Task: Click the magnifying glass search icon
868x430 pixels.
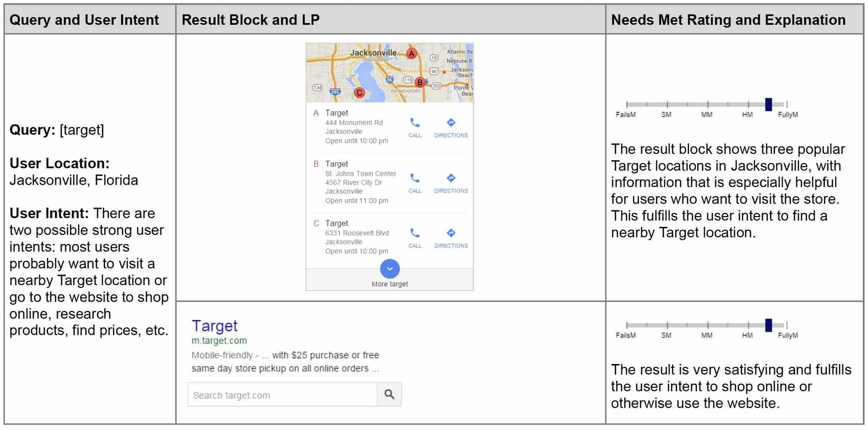Action: pos(389,394)
